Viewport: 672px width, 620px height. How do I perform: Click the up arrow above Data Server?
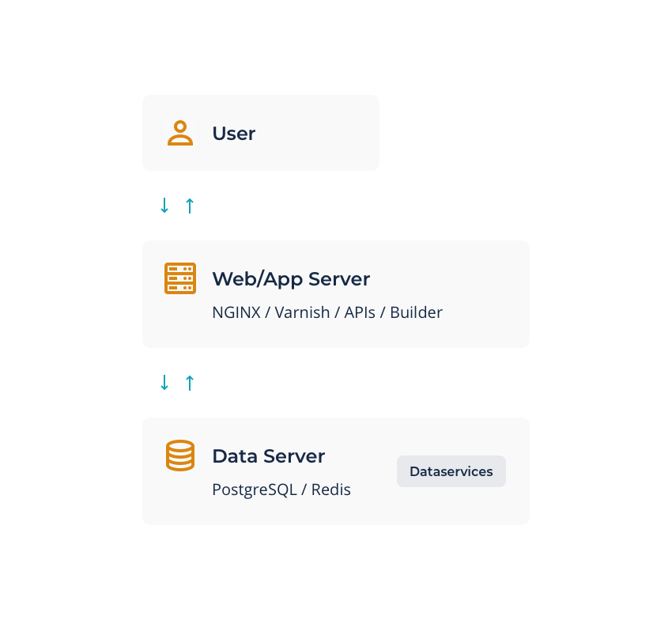click(190, 383)
